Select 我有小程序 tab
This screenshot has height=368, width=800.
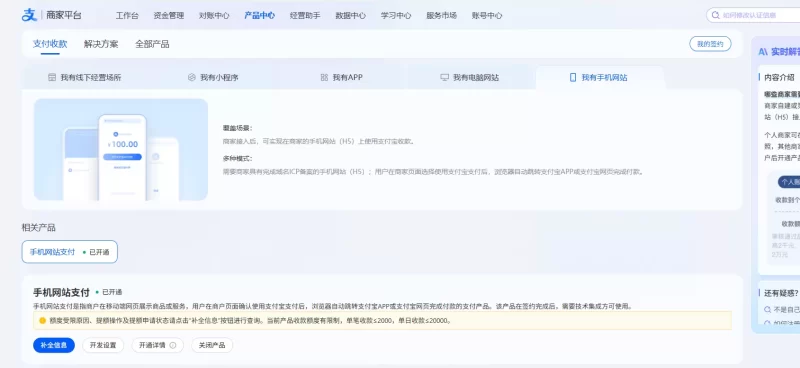point(213,78)
